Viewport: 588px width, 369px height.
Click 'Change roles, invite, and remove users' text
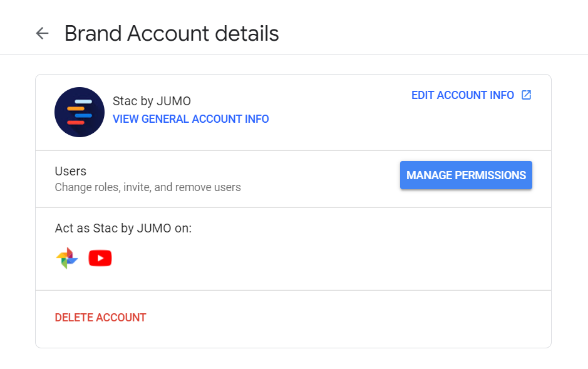click(148, 187)
